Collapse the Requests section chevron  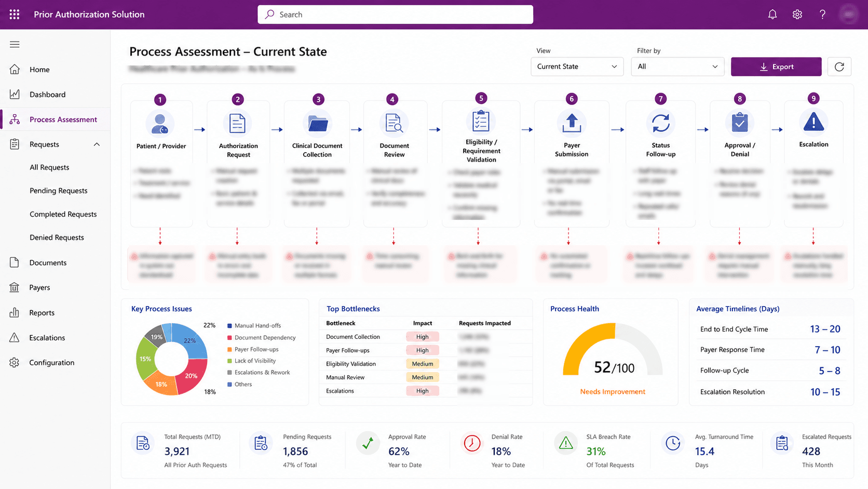tap(97, 144)
